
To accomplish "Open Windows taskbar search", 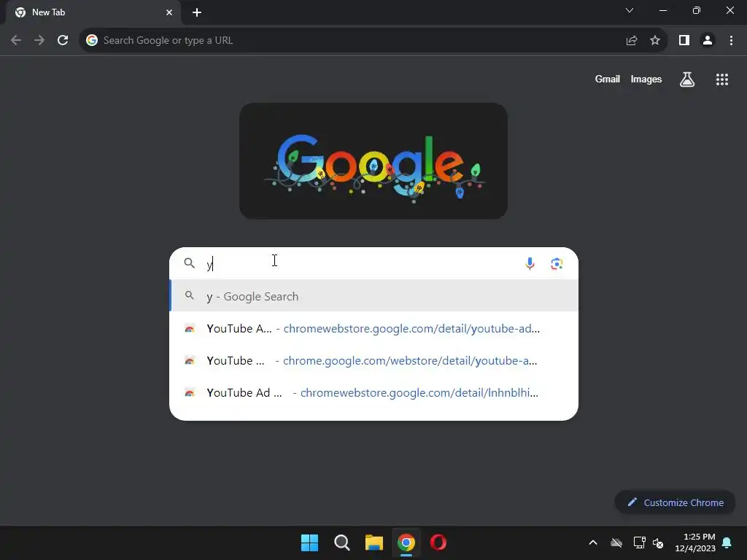I will tap(341, 542).
